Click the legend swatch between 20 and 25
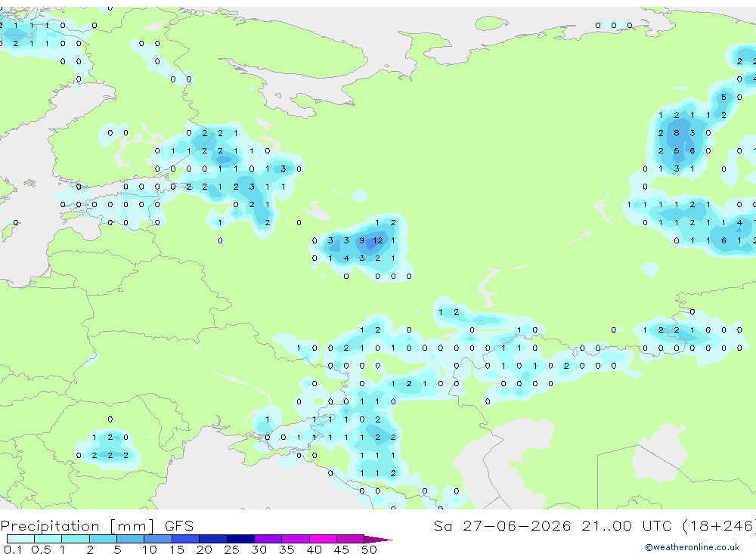This screenshot has width=756, height=554. [x=212, y=539]
